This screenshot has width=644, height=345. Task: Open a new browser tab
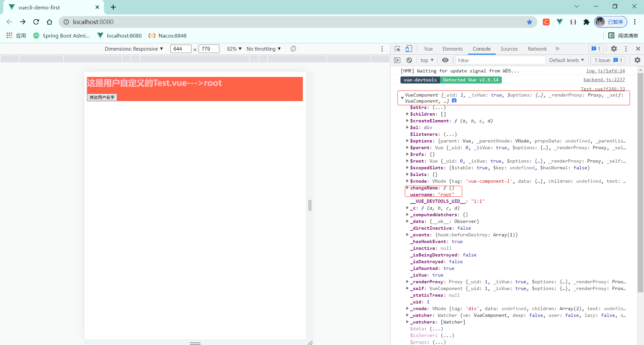click(x=113, y=7)
